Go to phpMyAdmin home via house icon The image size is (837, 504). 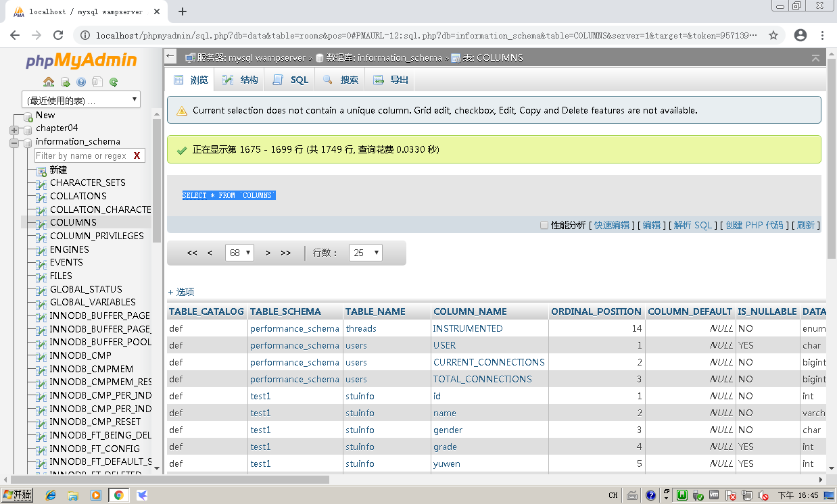tap(49, 82)
